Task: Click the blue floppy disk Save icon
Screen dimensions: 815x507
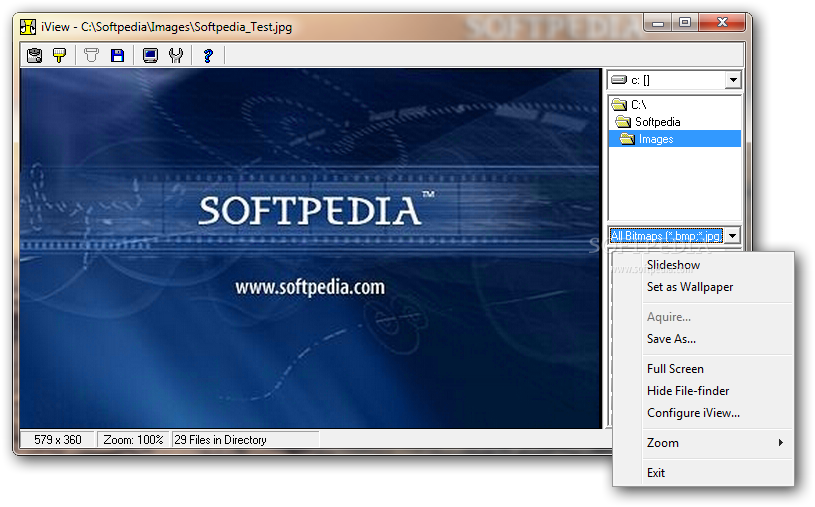Action: (x=117, y=55)
